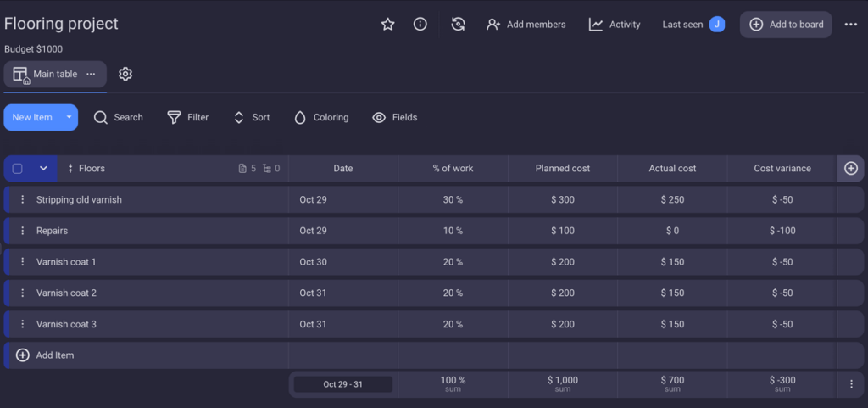Click the Flooring project title

pyautogui.click(x=61, y=24)
